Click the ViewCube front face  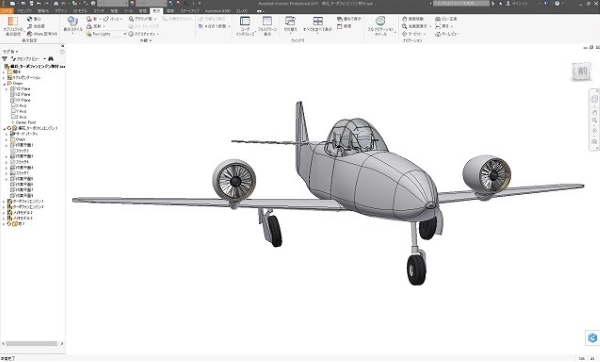pyautogui.click(x=582, y=71)
